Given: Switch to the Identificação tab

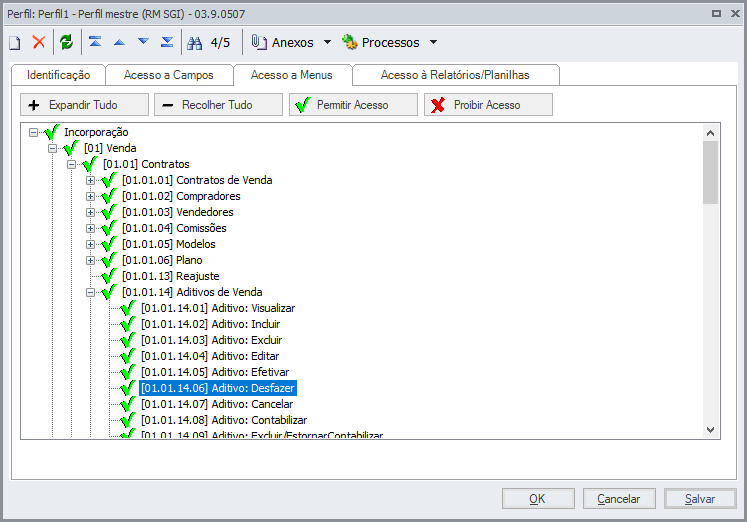Looking at the screenshot, I should click(x=58, y=75).
